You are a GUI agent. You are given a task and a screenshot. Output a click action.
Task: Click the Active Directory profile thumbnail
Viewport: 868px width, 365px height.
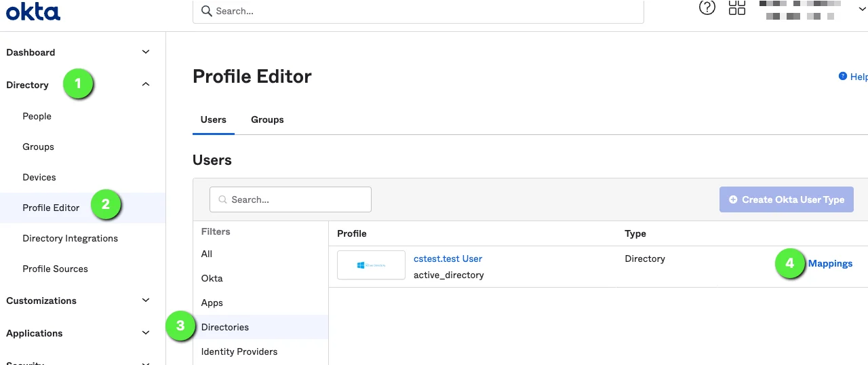pos(371,265)
